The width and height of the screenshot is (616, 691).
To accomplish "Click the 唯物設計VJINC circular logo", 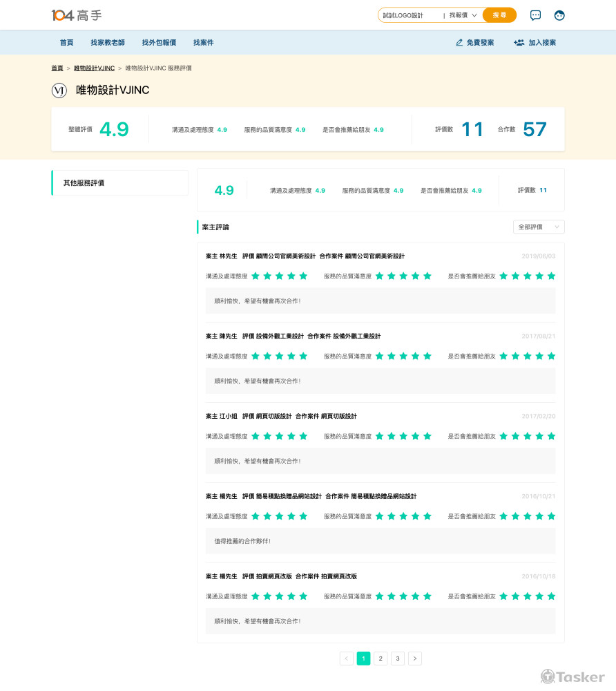I will click(x=59, y=91).
